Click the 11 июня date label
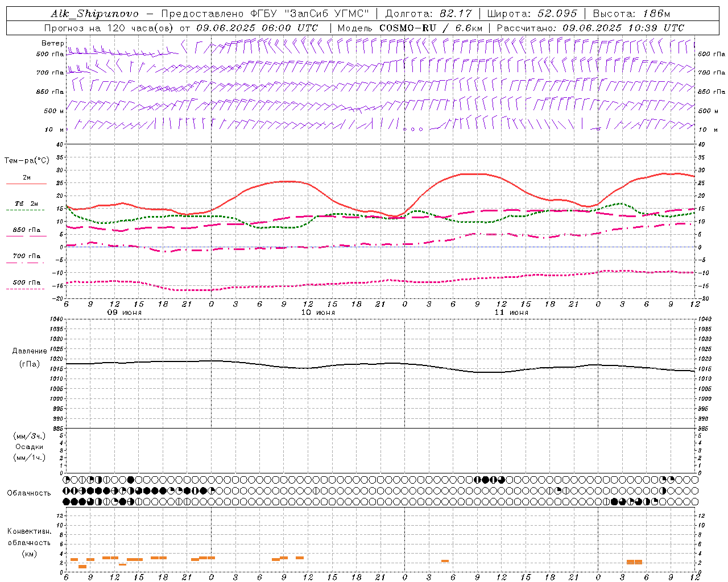The image size is (728, 582). click(x=511, y=313)
